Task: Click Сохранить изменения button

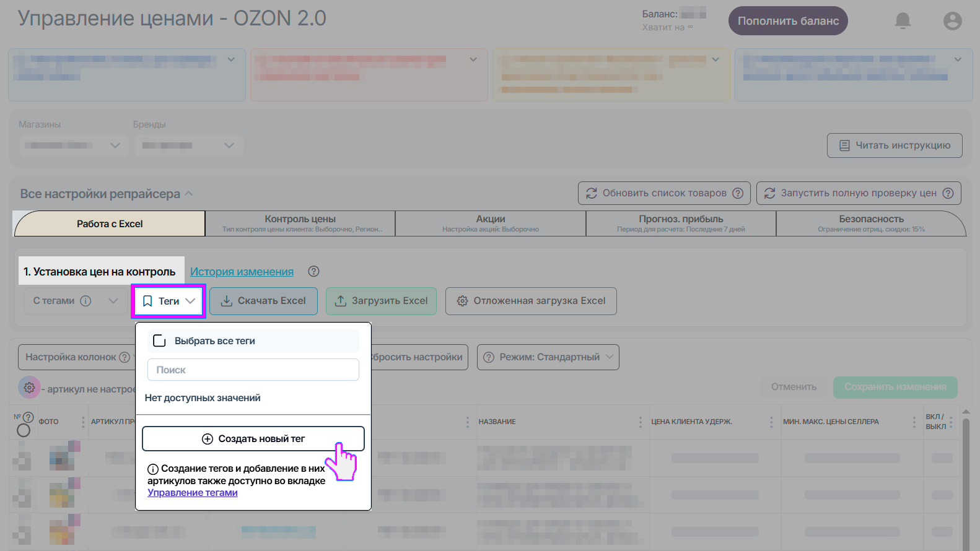Action: click(x=895, y=387)
